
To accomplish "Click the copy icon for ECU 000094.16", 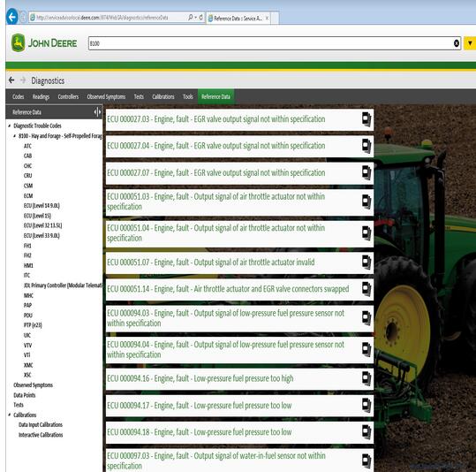I will tap(366, 378).
